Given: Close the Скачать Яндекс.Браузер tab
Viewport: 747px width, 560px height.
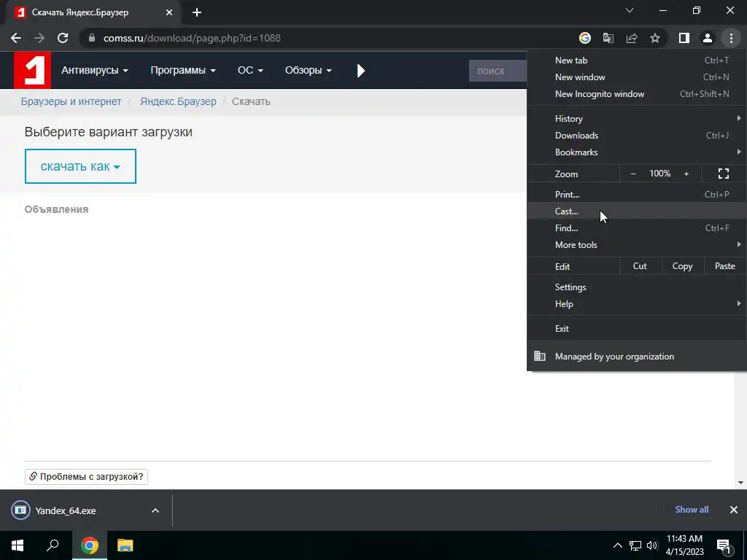Looking at the screenshot, I should tap(169, 13).
